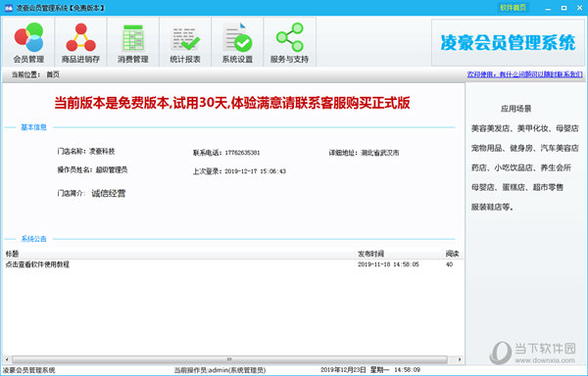Click the address 湖北省武汉市
The height and width of the screenshot is (376, 588).
point(380,153)
